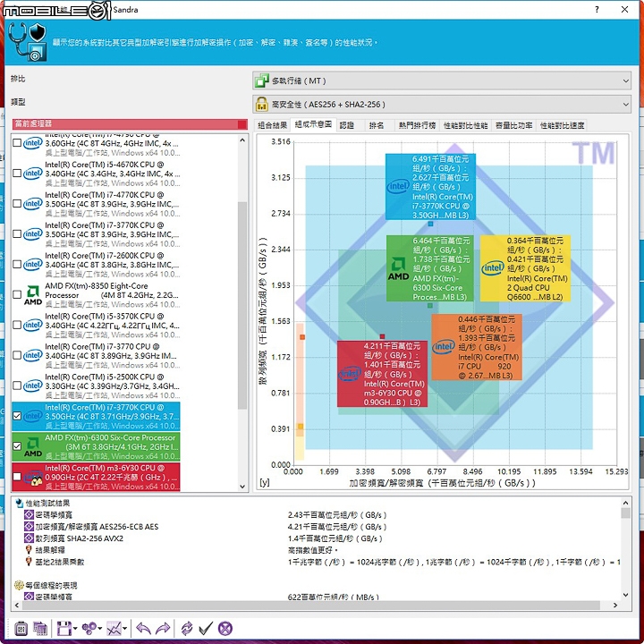Viewport: 644px width, 644px height.
Task: Click results panel horizontal scroll right arrow
Action: [615, 605]
